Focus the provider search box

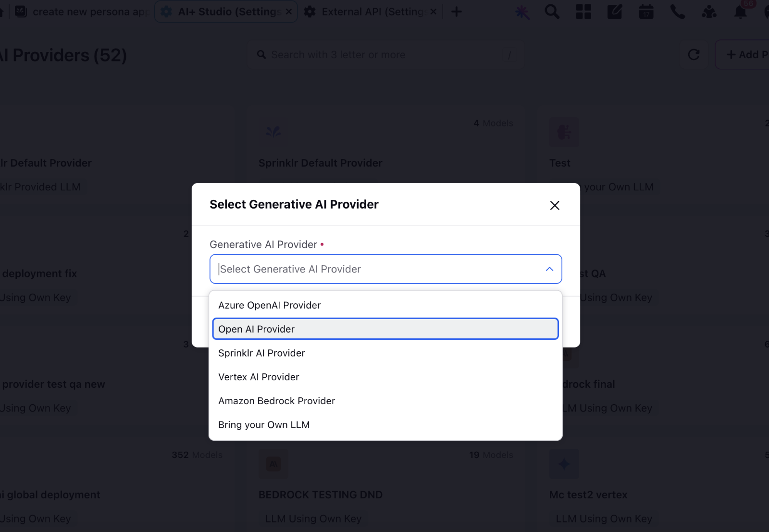[386, 55]
